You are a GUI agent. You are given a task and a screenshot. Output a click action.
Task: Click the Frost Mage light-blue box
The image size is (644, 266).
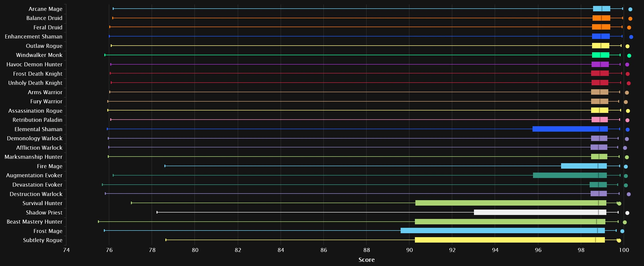tap(503, 231)
